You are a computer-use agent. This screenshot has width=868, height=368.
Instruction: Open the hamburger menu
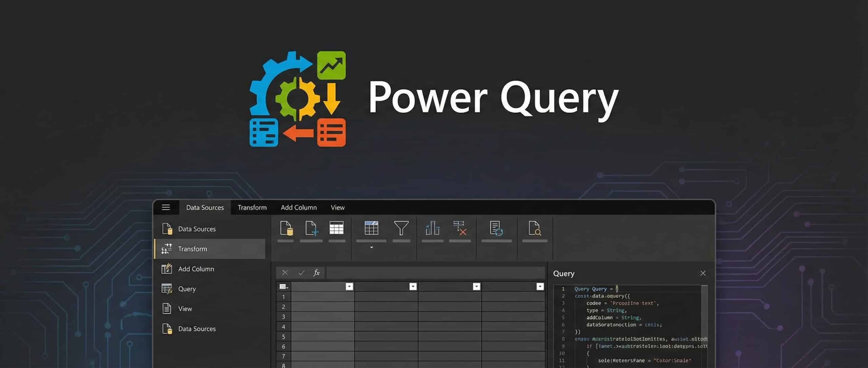click(x=166, y=207)
